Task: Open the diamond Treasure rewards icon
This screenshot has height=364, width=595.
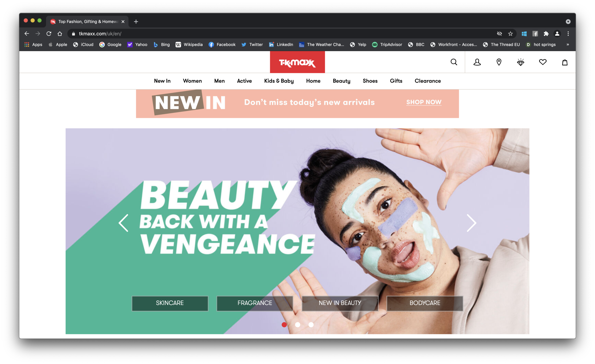Action: tap(521, 62)
